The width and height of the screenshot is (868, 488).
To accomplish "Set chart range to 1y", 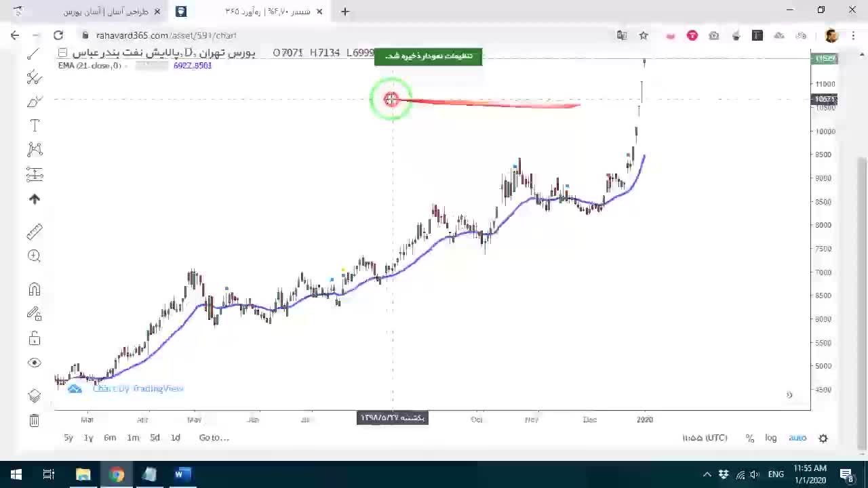I will tap(88, 438).
